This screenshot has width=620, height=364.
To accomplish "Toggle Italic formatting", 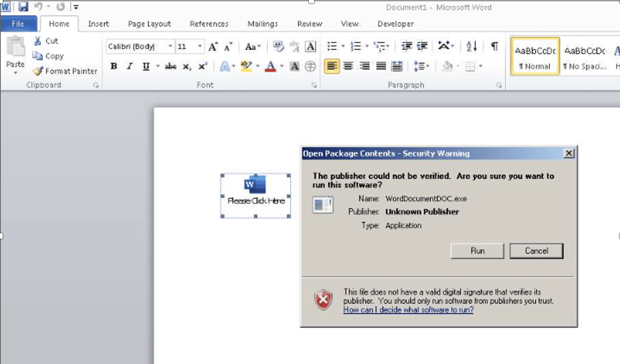I will [130, 66].
